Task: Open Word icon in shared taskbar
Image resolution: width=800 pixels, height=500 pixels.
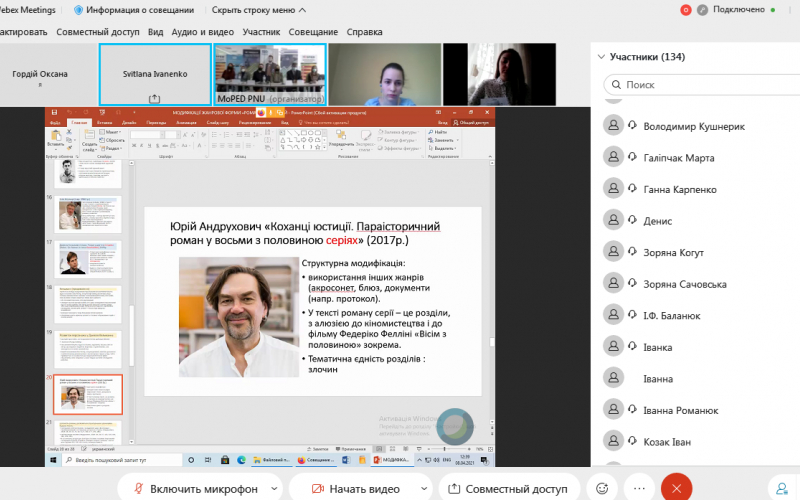Action: point(345,460)
